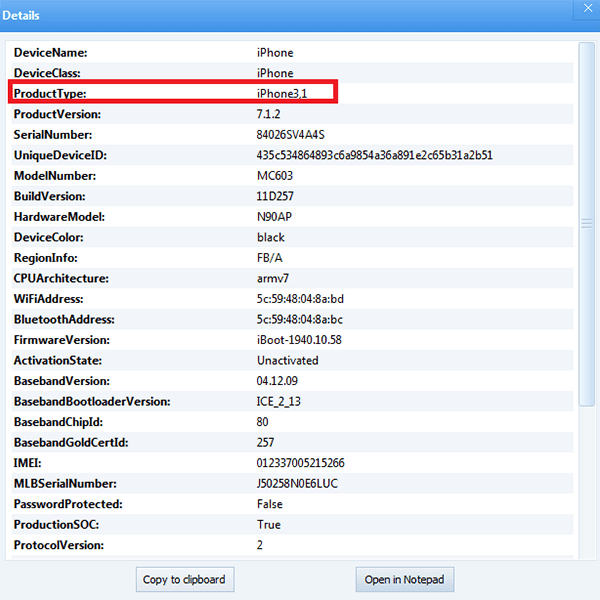Click the ProductionSOC: label
The height and width of the screenshot is (600, 600).
coord(57,525)
